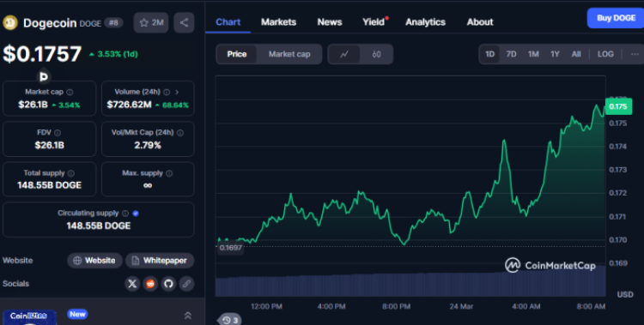Select candlestick chart view icon

(x=376, y=54)
